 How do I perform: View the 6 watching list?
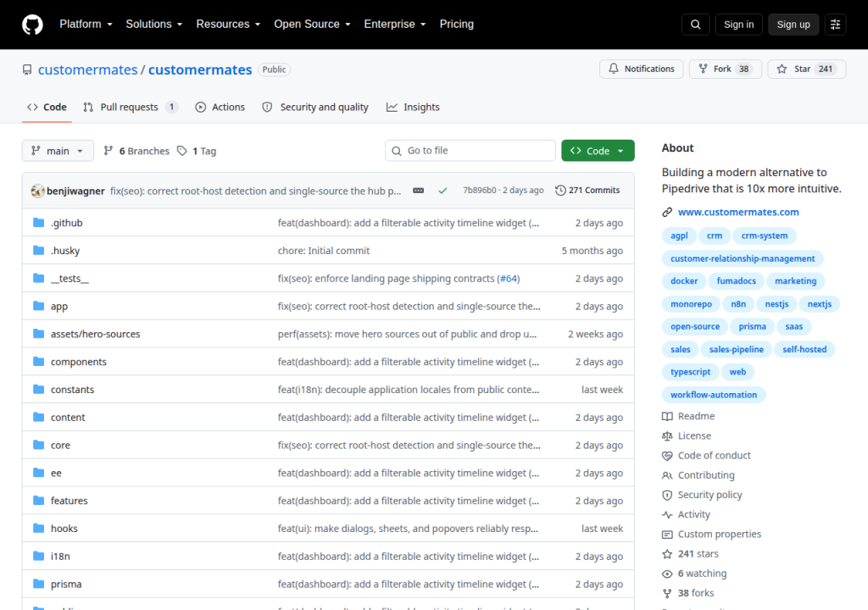point(695,574)
